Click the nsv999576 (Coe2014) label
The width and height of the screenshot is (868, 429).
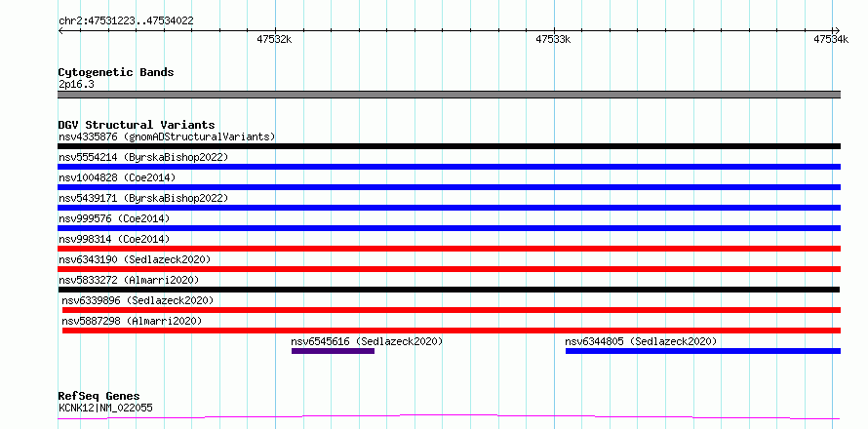[114, 218]
